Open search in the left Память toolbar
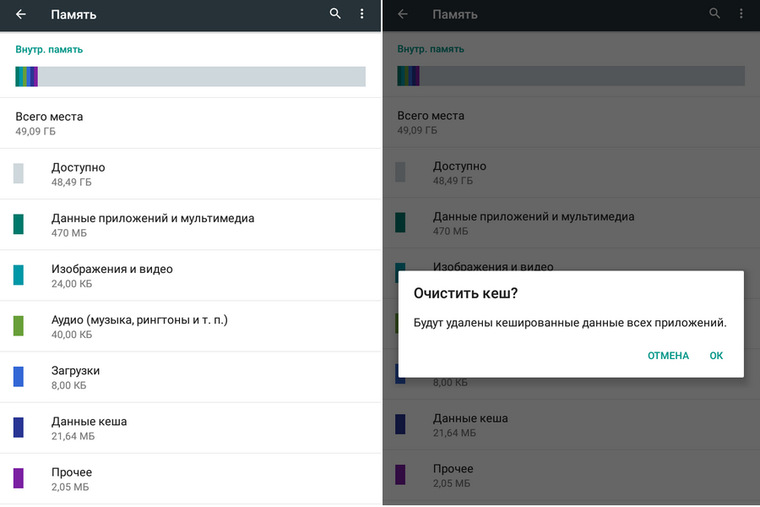Image resolution: width=760 pixels, height=507 pixels. [x=335, y=14]
